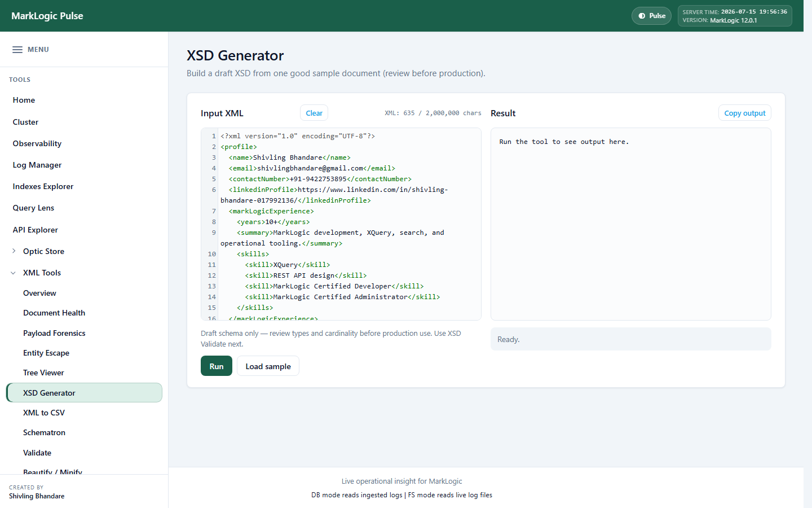
Task: Select XSD Generator in sidebar
Action: pyautogui.click(x=84, y=393)
